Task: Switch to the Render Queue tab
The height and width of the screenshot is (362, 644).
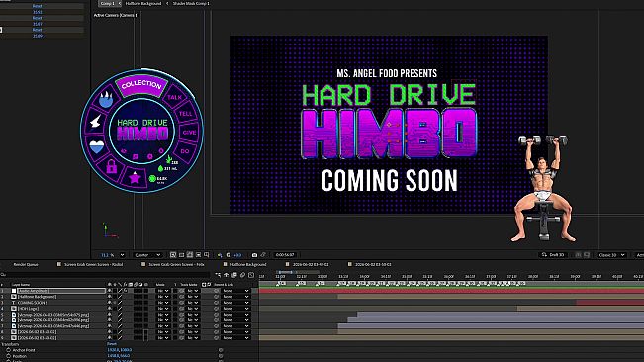Action: (26, 265)
